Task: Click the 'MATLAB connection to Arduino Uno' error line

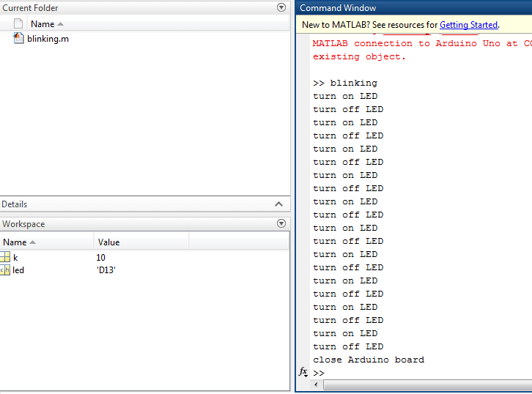Action: tap(422, 43)
